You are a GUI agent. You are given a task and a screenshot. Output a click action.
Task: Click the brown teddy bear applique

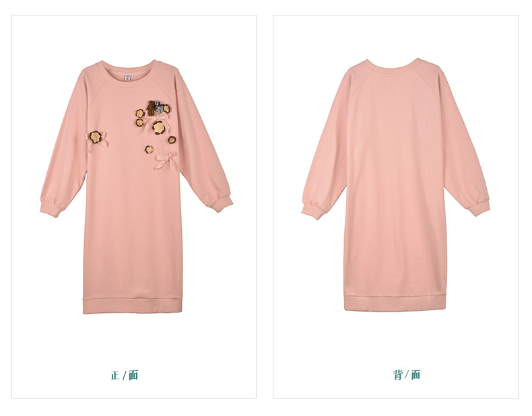tap(152, 108)
